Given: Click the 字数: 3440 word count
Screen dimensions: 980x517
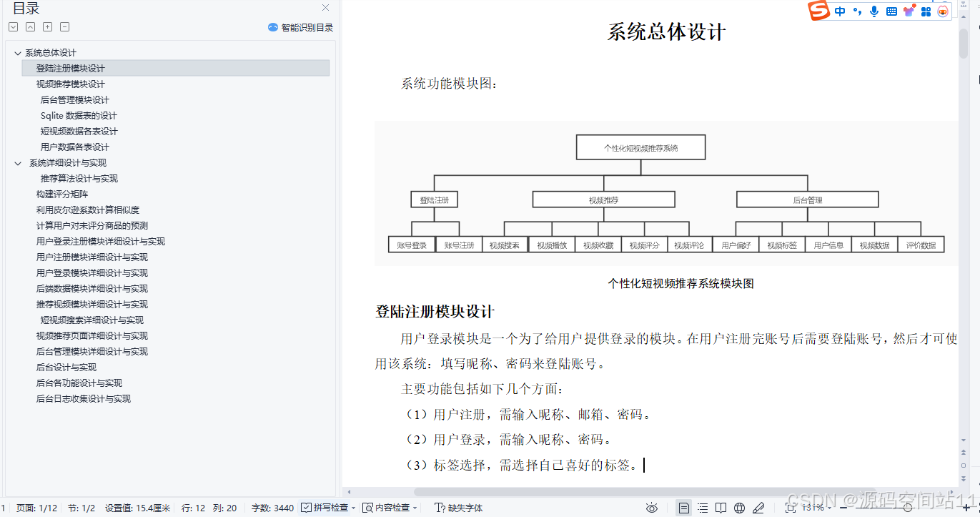Looking at the screenshot, I should click(272, 508).
